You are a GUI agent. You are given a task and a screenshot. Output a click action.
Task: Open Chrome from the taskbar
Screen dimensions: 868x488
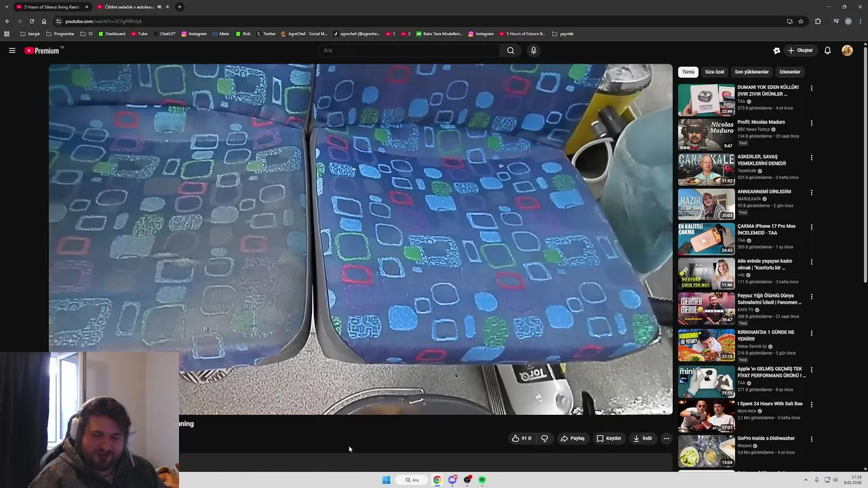(x=437, y=480)
